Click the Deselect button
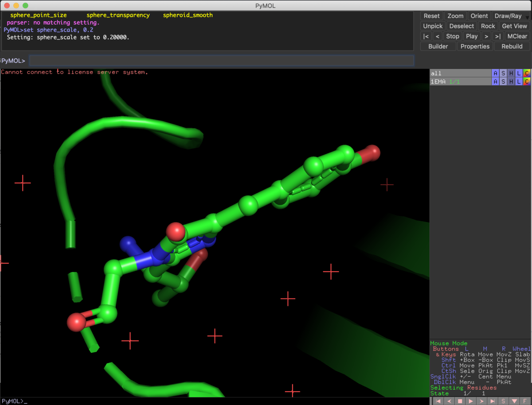Viewport: 532px width, 405px height. click(462, 26)
